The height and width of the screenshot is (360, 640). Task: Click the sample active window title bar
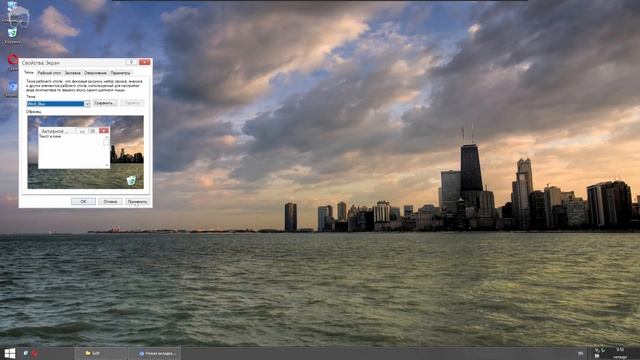tap(74, 131)
